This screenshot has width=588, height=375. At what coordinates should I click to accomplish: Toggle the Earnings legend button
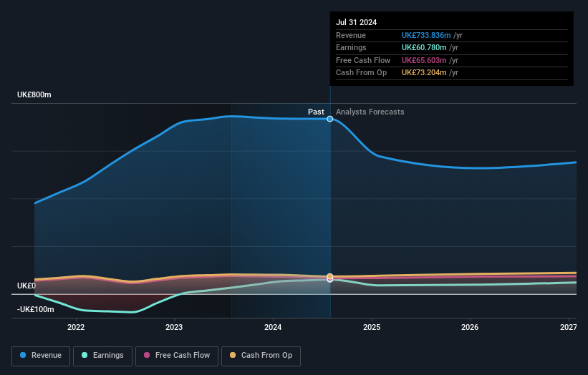[102, 356]
